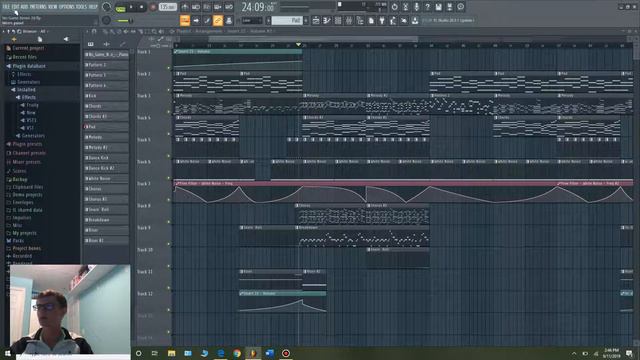Expand Fruity under Effects
Image resolution: width=640 pixels, height=360 pixels.
pyautogui.click(x=32, y=105)
